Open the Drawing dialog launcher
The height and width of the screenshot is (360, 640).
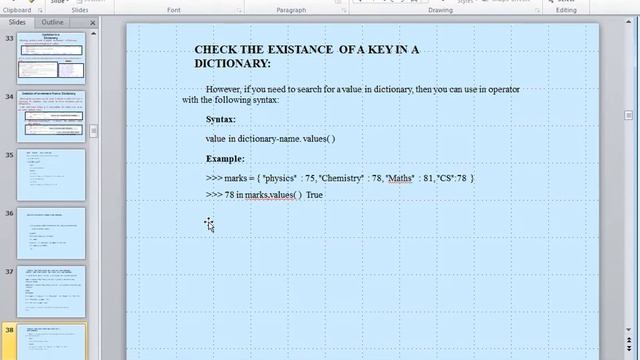537,10
